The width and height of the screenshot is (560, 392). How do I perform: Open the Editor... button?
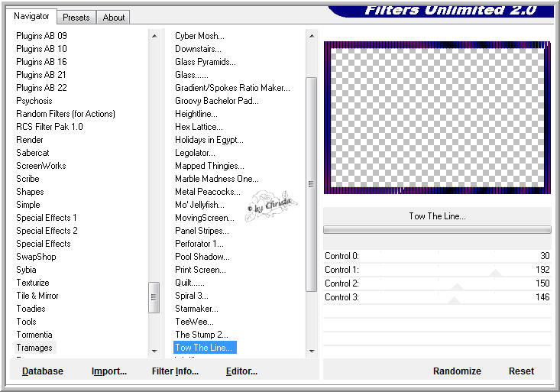tap(241, 371)
